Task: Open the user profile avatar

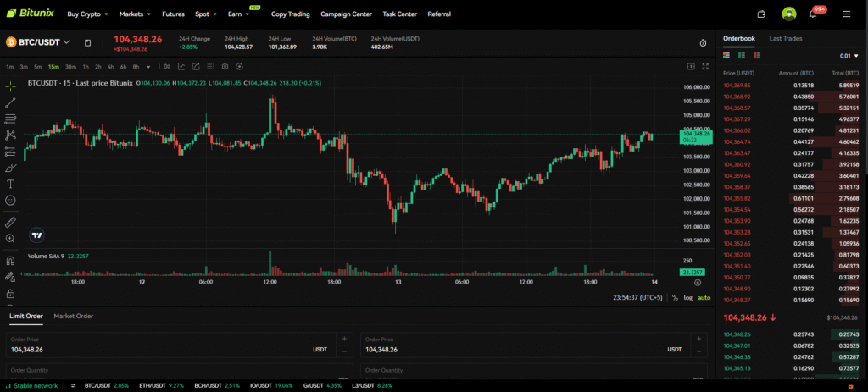Action: click(789, 14)
